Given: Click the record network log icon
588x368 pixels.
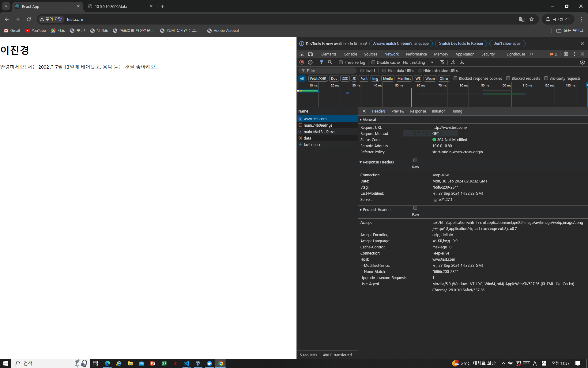Looking at the screenshot, I should click(302, 62).
